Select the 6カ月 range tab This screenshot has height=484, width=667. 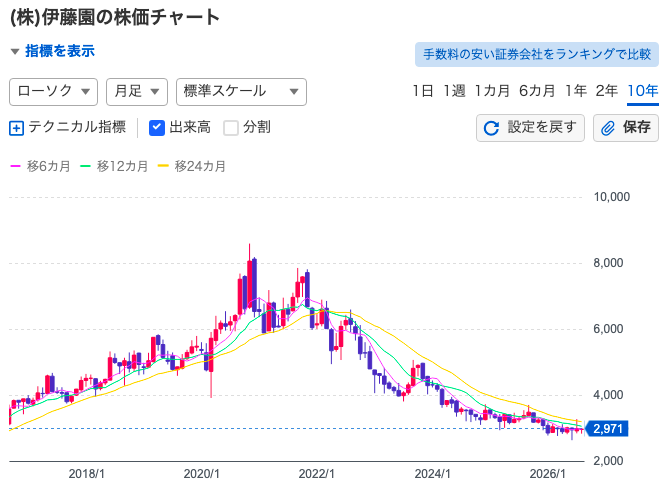(x=537, y=91)
